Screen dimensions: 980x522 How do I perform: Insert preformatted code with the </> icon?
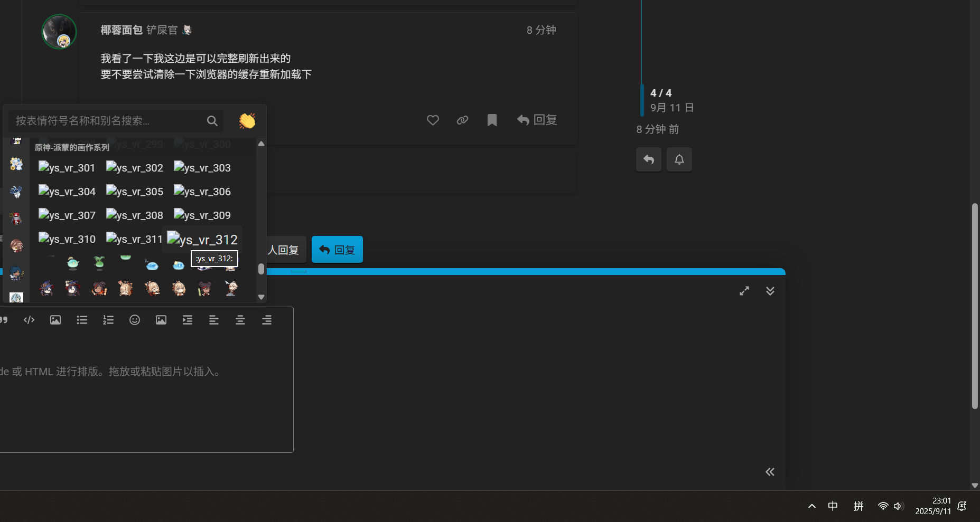29,320
